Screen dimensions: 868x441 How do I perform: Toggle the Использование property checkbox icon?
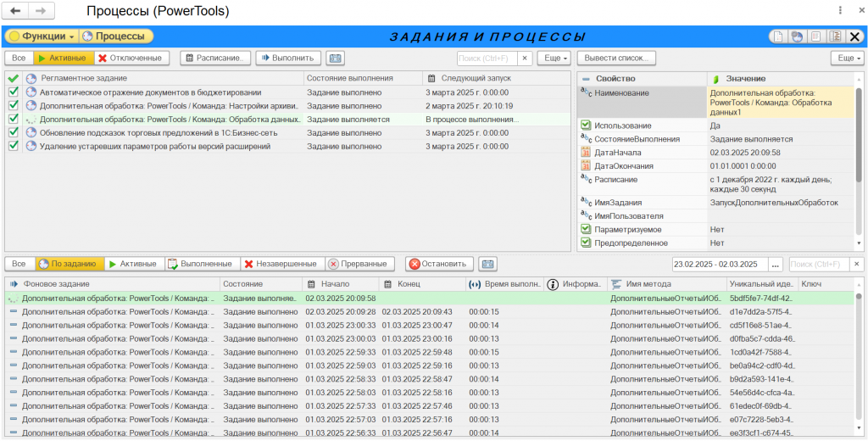586,126
